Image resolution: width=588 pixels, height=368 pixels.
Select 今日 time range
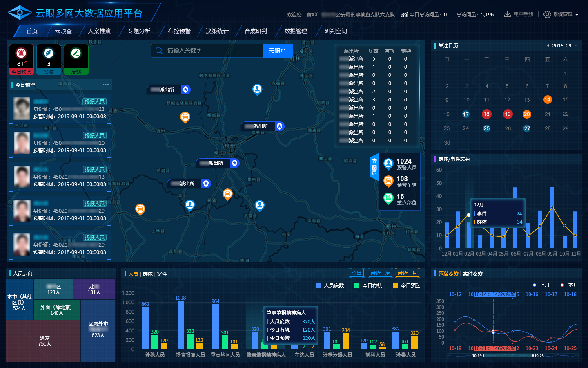(357, 273)
